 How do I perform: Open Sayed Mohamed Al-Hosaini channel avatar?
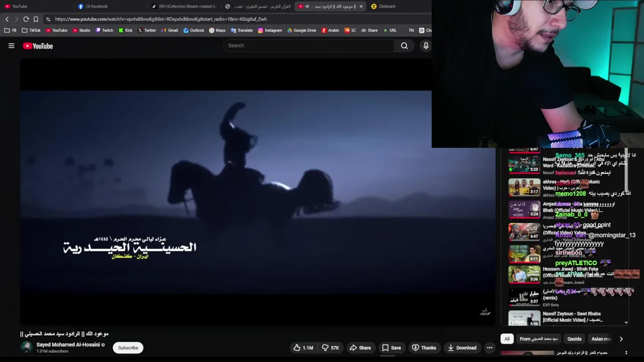(27, 347)
